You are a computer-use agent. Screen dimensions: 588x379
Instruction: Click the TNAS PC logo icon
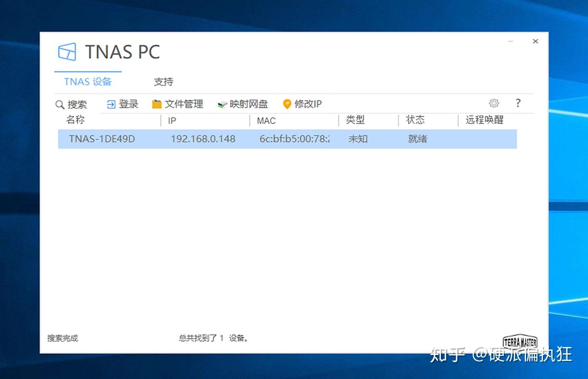[67, 52]
